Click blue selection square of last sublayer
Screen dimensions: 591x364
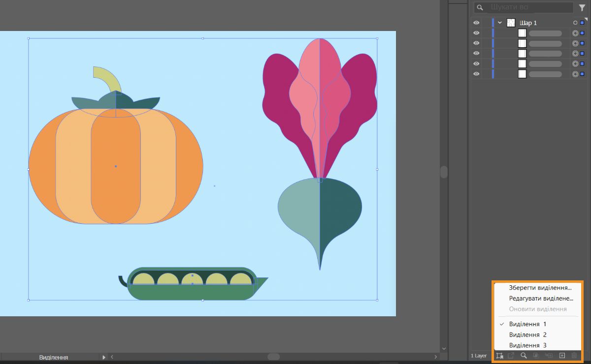click(x=582, y=74)
